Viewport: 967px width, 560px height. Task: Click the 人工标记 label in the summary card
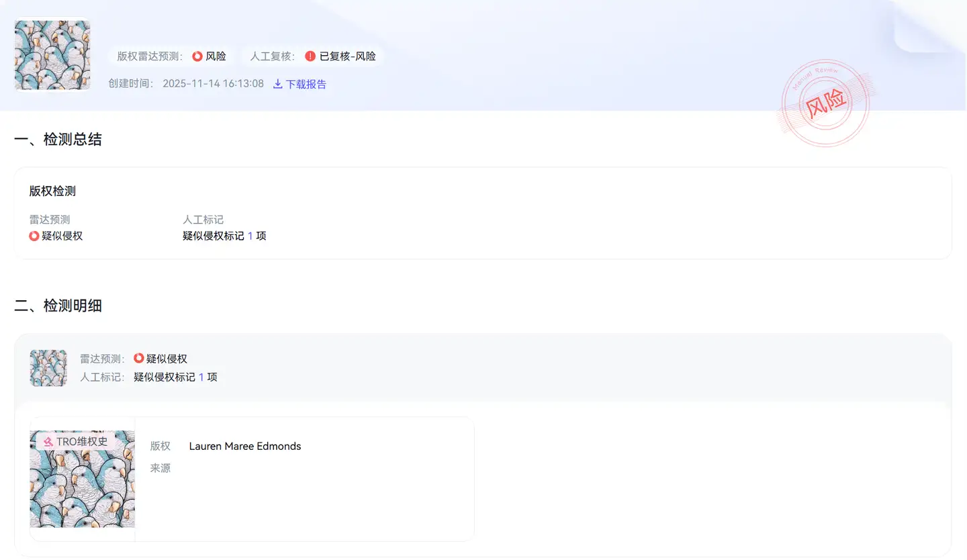pyautogui.click(x=203, y=220)
